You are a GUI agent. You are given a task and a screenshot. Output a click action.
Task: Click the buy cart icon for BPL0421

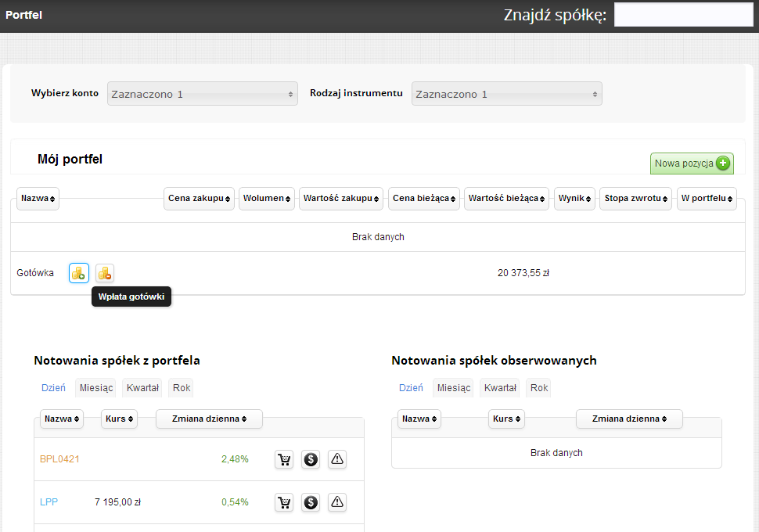(x=284, y=459)
